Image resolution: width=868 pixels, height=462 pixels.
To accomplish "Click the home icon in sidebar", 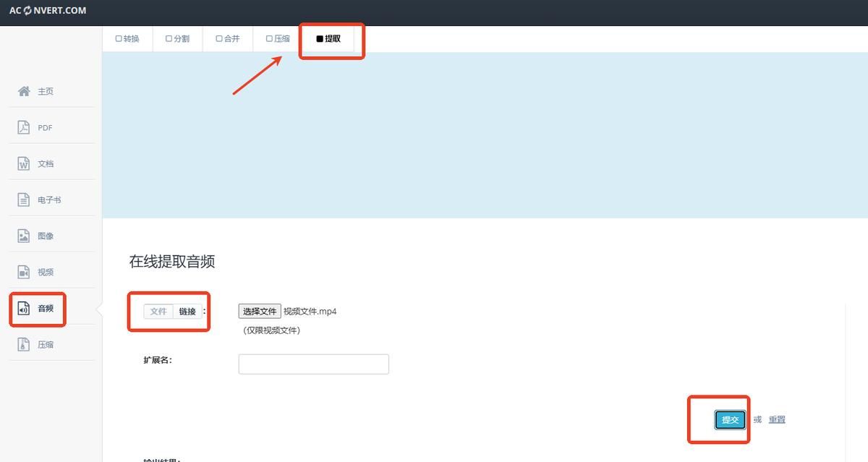I will point(24,91).
